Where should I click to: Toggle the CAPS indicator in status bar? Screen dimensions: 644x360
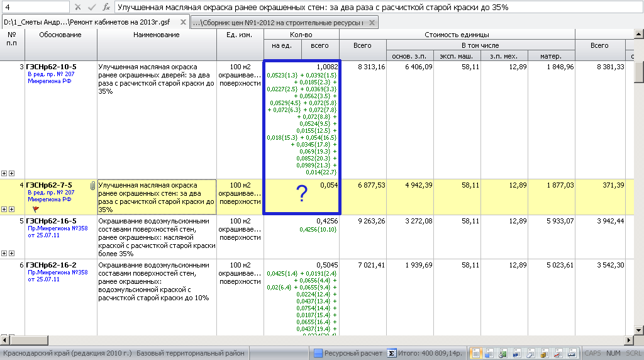click(592, 353)
